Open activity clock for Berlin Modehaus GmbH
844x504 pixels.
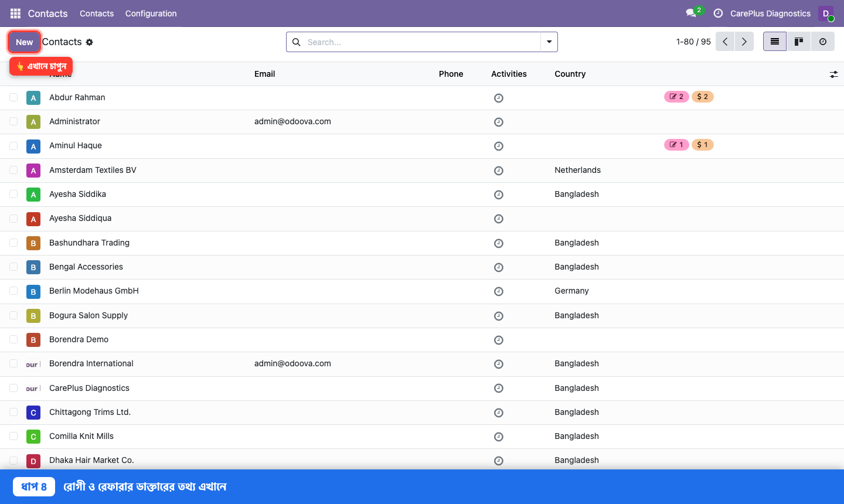[499, 291]
